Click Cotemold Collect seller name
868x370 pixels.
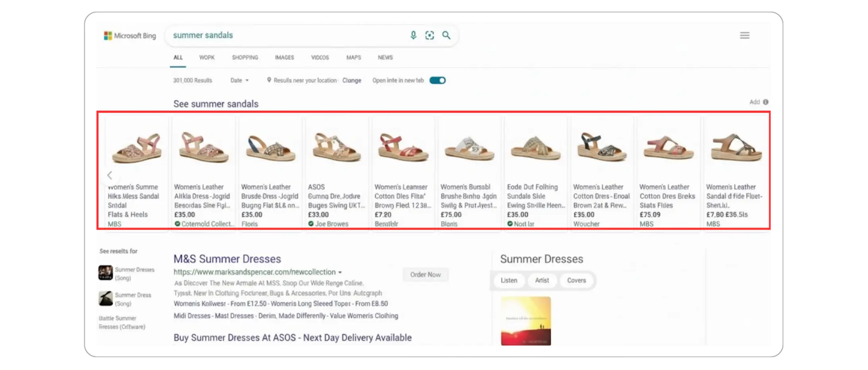click(207, 224)
